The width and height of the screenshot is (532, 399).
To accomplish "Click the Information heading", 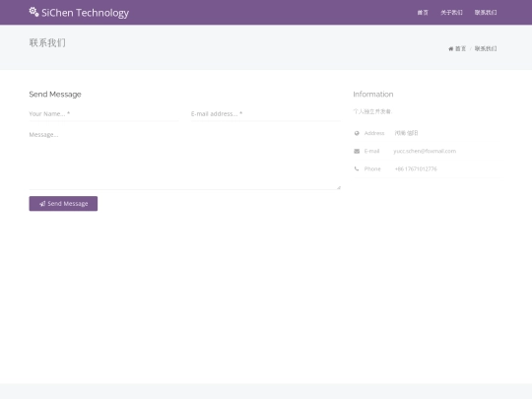I will [373, 95].
